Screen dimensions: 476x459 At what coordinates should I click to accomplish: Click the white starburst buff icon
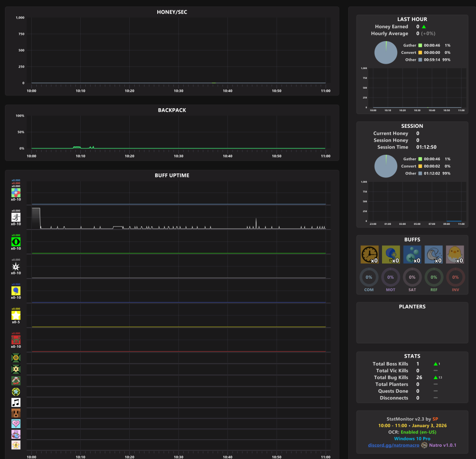point(16,266)
